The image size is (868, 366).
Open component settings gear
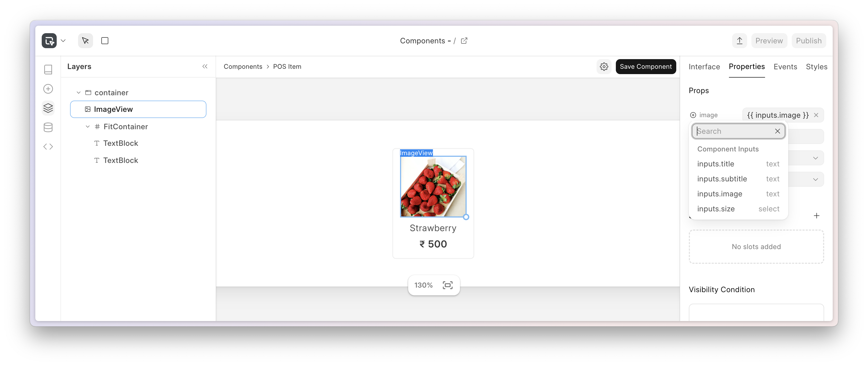604,67
